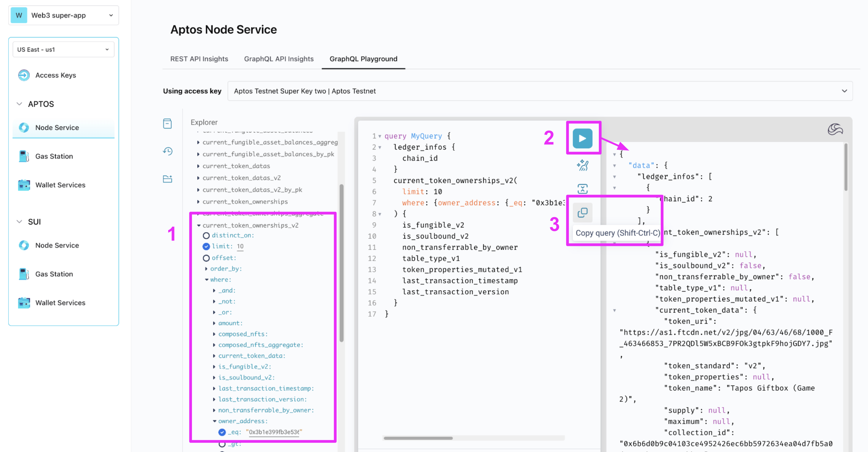Click the prettify query magic wand icon

coord(582,166)
